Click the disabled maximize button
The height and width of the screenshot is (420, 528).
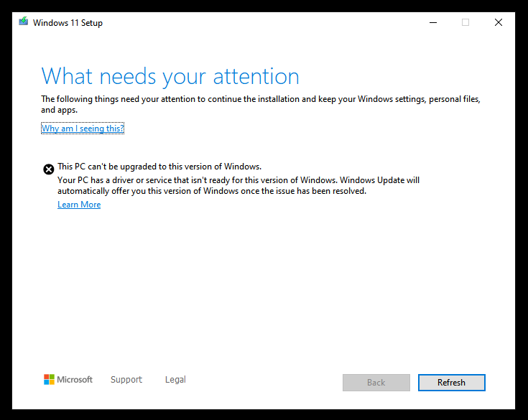[x=466, y=22]
